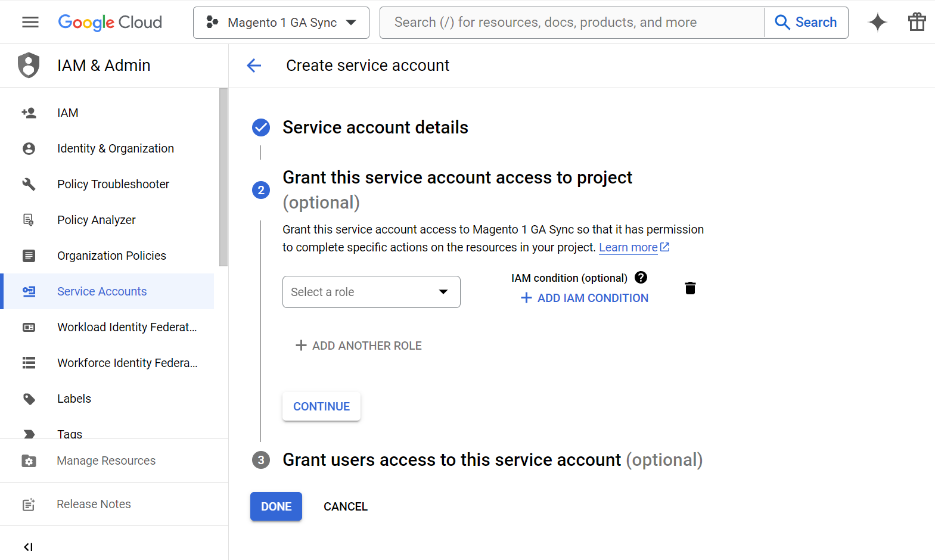The width and height of the screenshot is (935, 560).
Task: Open the main navigation hamburger menu
Action: (x=30, y=22)
